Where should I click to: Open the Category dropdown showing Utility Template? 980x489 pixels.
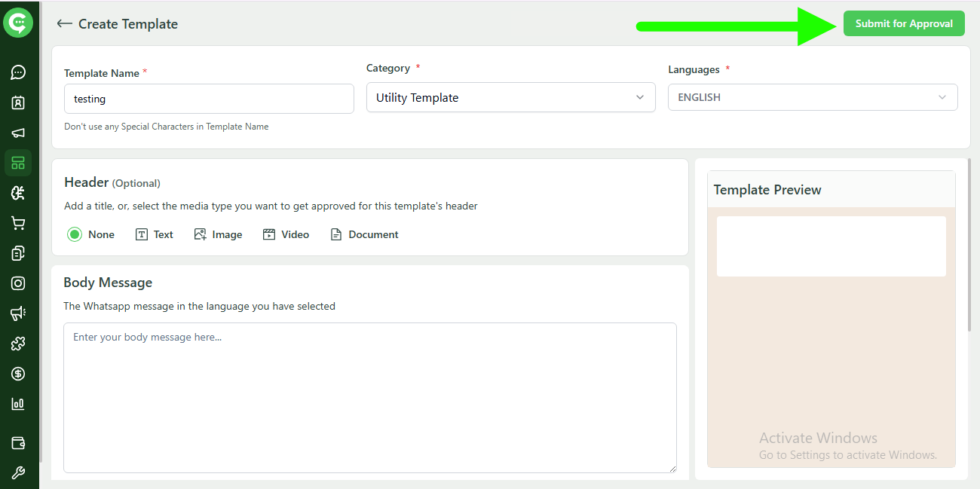(x=510, y=97)
